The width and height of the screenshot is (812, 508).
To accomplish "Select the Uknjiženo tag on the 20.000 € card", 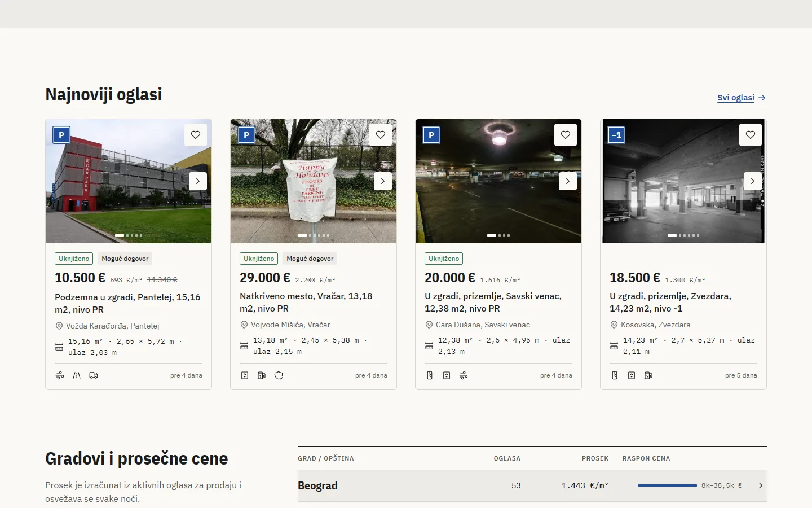I will click(444, 259).
